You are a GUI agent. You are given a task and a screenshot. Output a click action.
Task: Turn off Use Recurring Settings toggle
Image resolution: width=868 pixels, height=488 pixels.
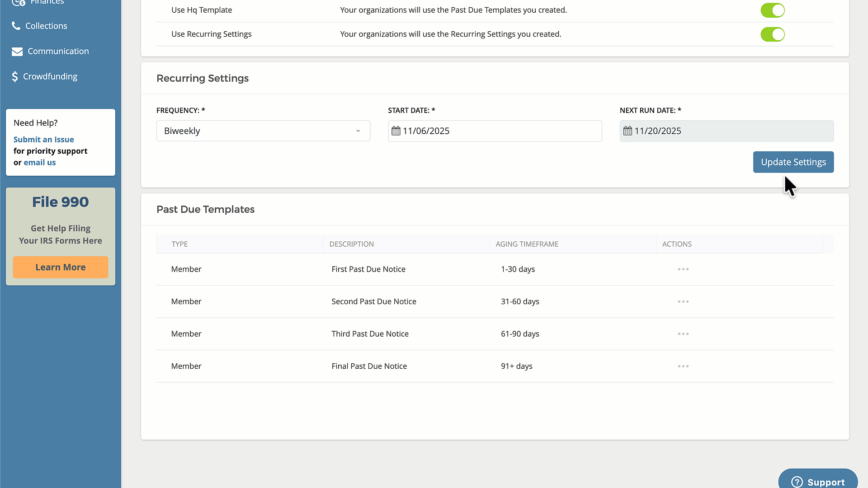(x=772, y=34)
